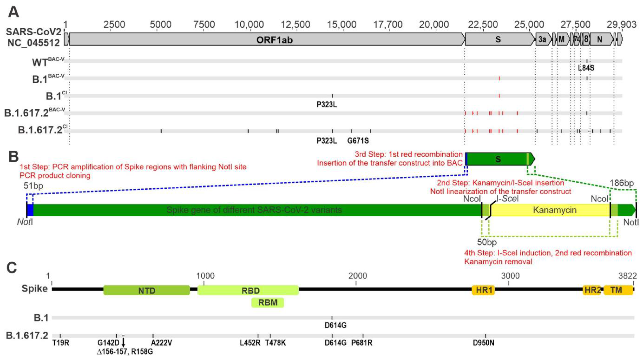
Task: Click the G671S label under B.1.617.2 CI
Action: (x=358, y=141)
